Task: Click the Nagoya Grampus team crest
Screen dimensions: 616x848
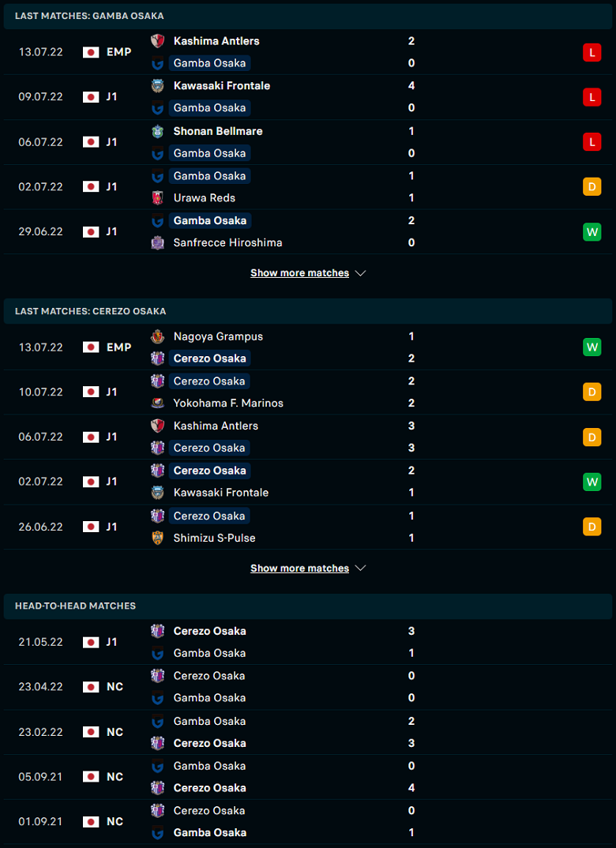Action: coord(157,336)
